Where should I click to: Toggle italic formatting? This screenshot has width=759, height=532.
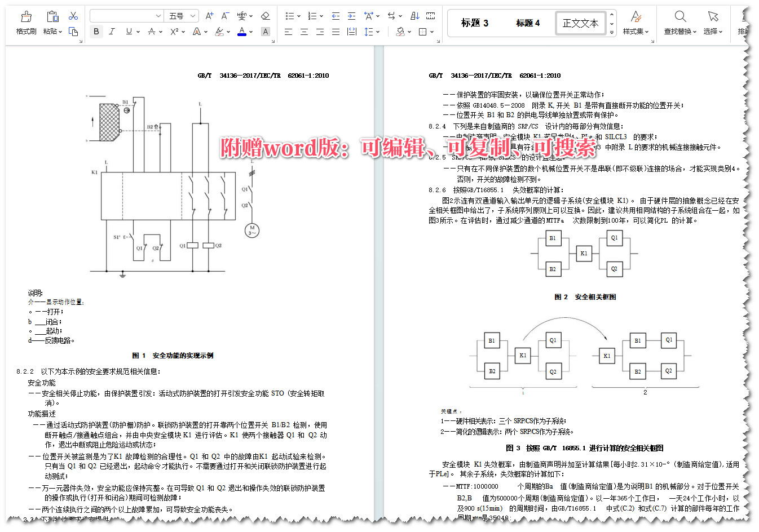coord(112,32)
